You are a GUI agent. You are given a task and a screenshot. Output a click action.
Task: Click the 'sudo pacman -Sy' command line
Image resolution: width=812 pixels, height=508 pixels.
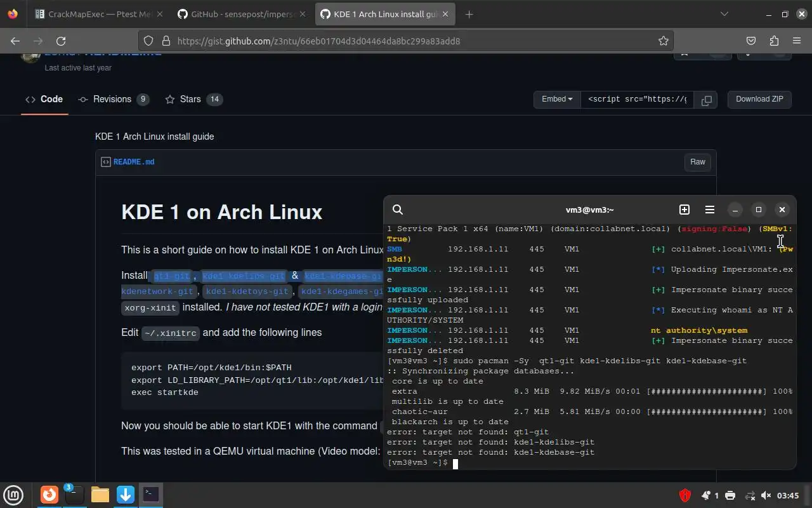coord(566,361)
